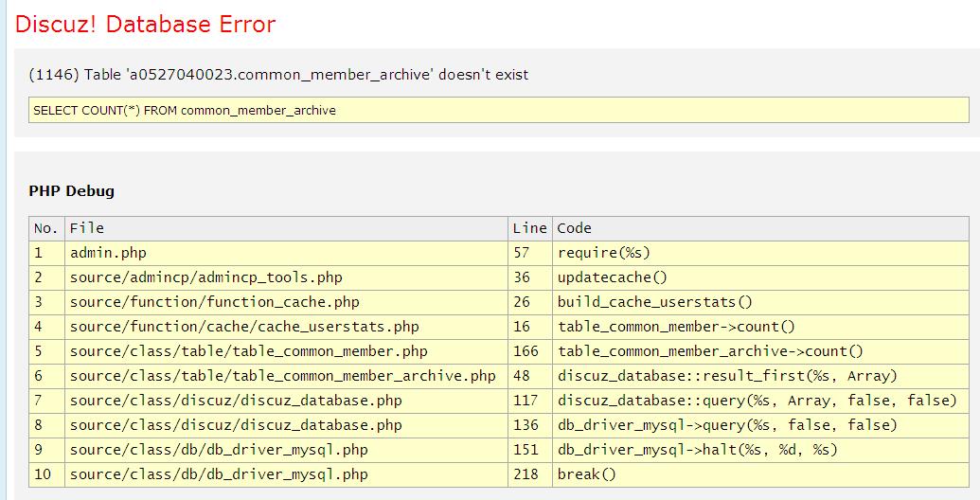Click line number 26 cell
Image resolution: width=980 pixels, height=500 pixels.
pyautogui.click(x=530, y=302)
